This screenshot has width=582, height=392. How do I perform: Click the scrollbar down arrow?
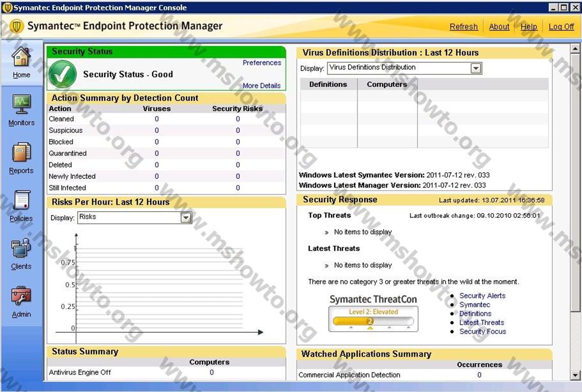tap(575, 375)
